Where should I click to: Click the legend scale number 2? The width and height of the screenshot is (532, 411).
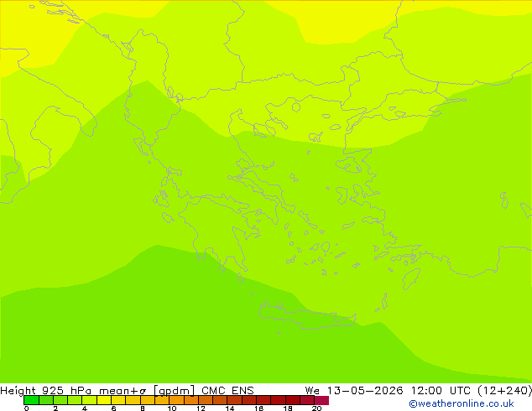pyautogui.click(x=55, y=408)
